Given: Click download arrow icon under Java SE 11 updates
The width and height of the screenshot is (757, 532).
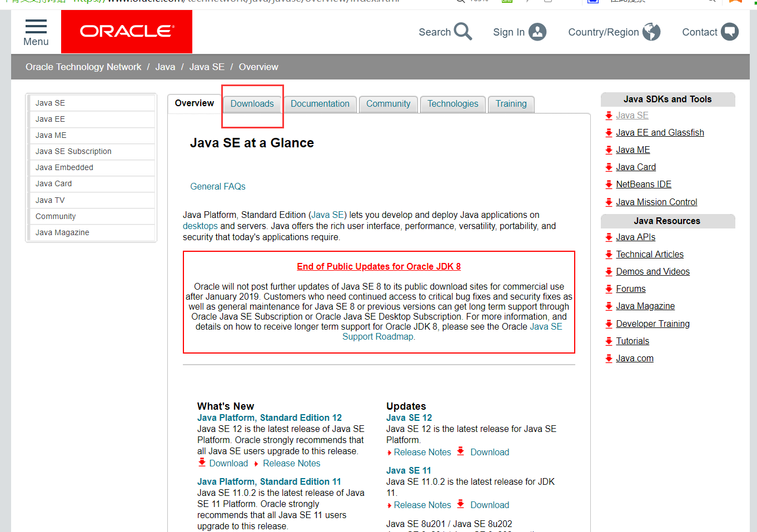Looking at the screenshot, I should [x=460, y=504].
